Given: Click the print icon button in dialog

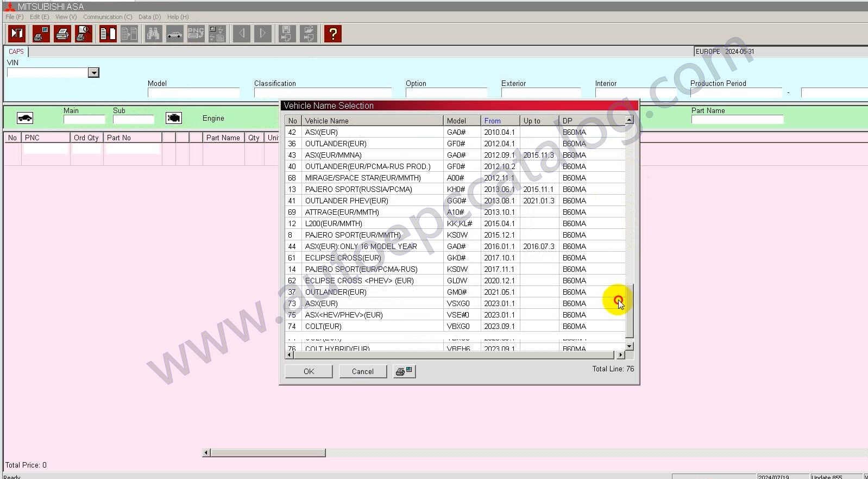Looking at the screenshot, I should [404, 371].
